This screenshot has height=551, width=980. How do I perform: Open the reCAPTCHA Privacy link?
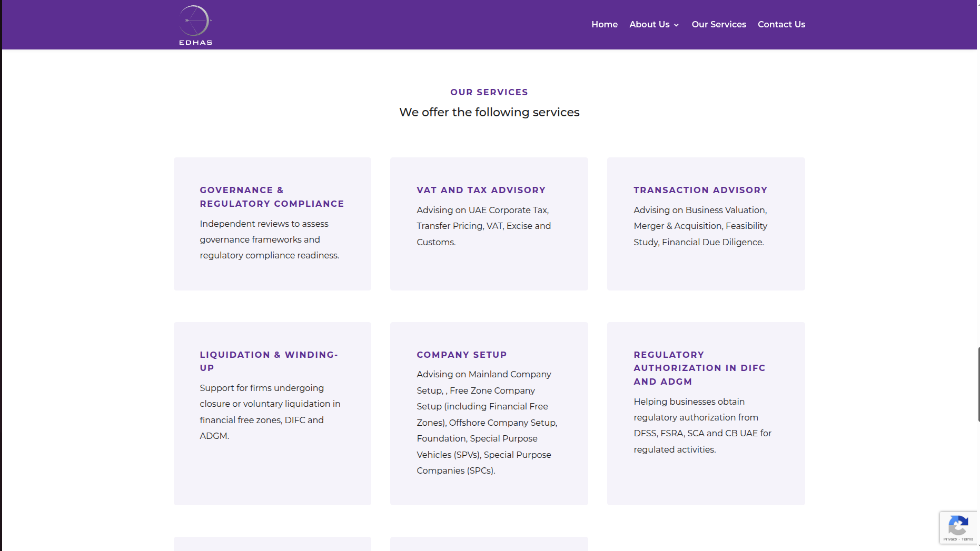point(949,539)
